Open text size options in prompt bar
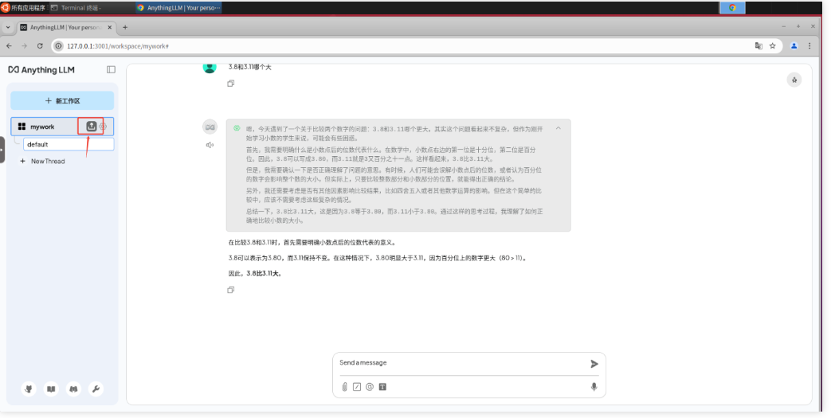Image resolution: width=832 pixels, height=418 pixels. (x=383, y=387)
